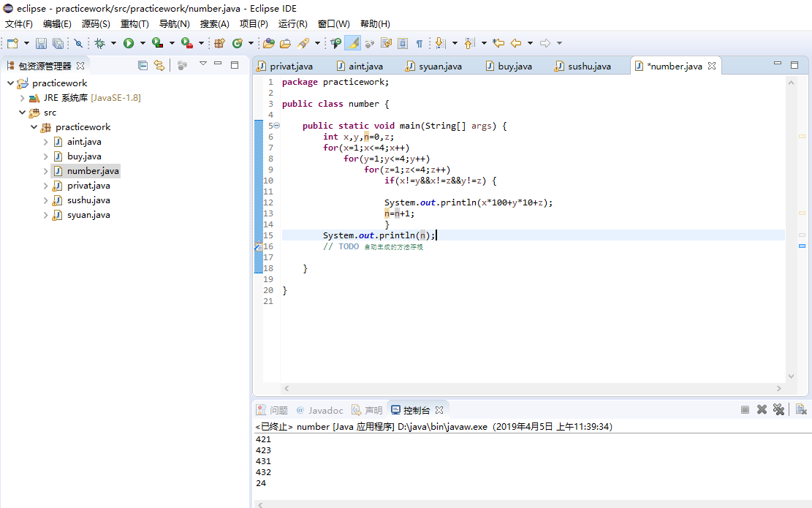The image size is (812, 508).
Task: Switch to the sushu.java editor tab
Action: click(x=588, y=66)
